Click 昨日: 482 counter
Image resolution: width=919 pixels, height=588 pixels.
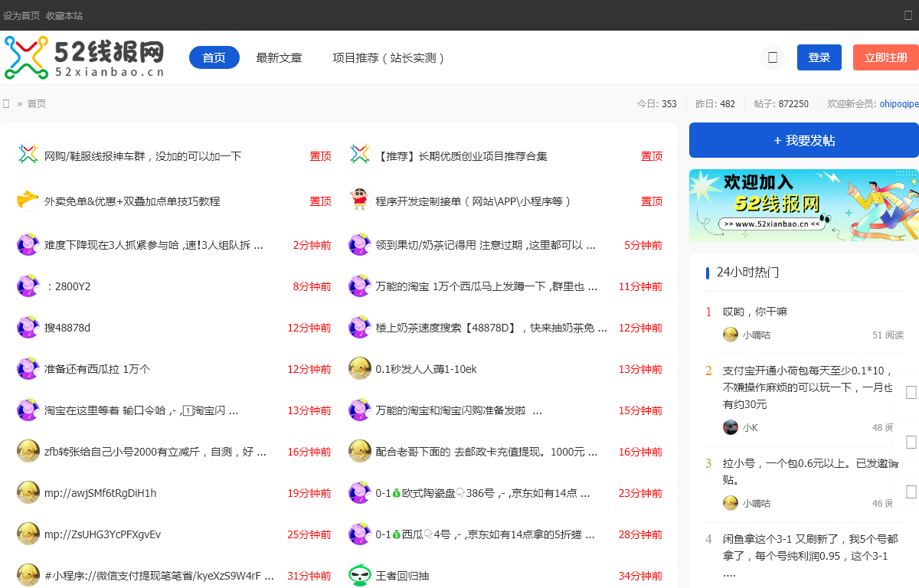[x=715, y=103]
